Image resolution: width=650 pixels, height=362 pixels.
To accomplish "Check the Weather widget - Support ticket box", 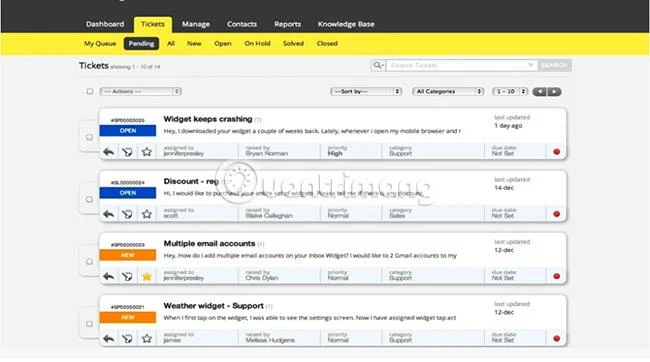I will (89, 324).
